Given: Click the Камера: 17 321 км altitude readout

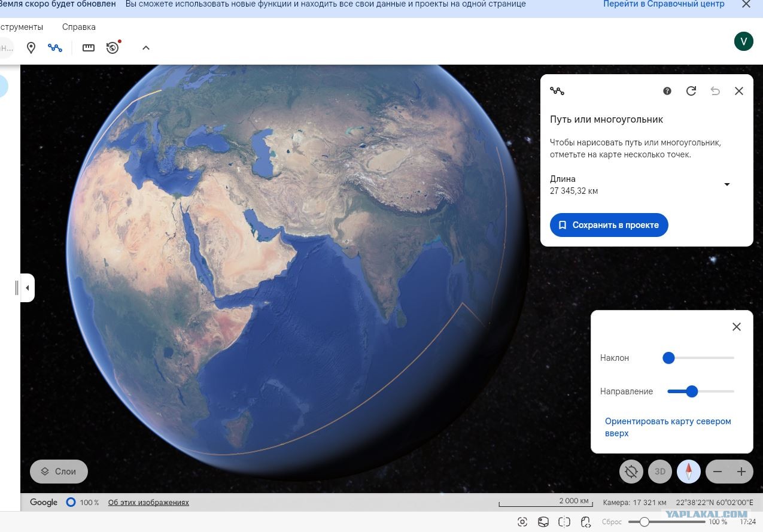Looking at the screenshot, I should pyautogui.click(x=634, y=503).
